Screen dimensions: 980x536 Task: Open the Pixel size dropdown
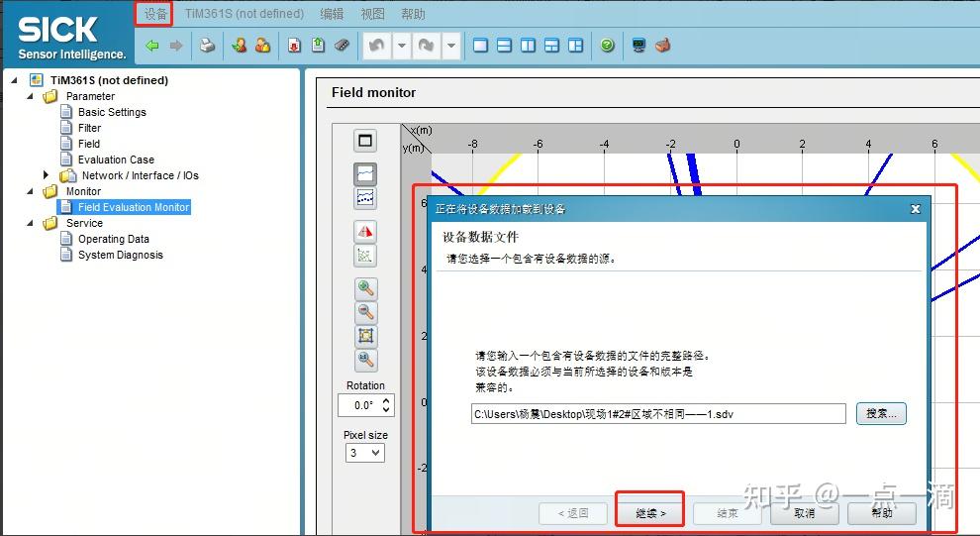[x=365, y=453]
